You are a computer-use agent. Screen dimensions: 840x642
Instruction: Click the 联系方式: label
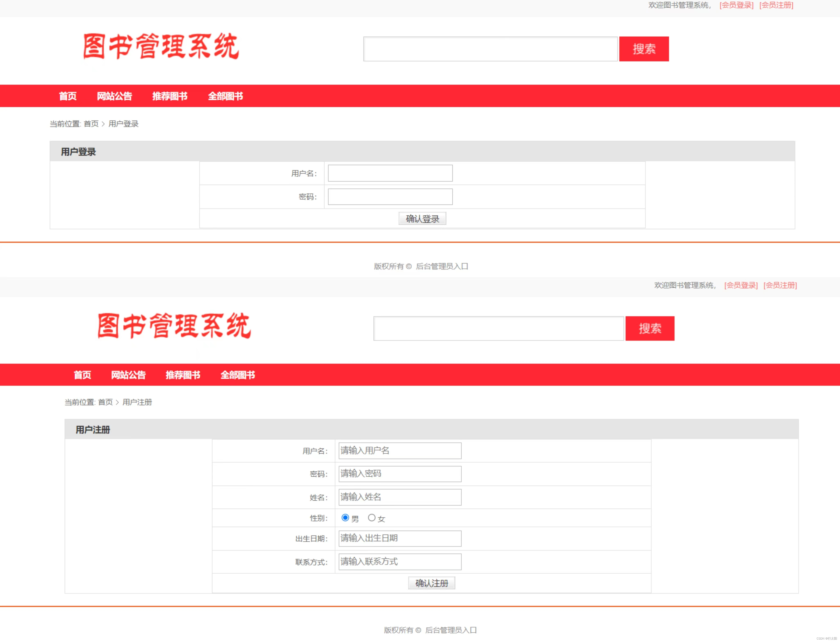click(x=312, y=562)
